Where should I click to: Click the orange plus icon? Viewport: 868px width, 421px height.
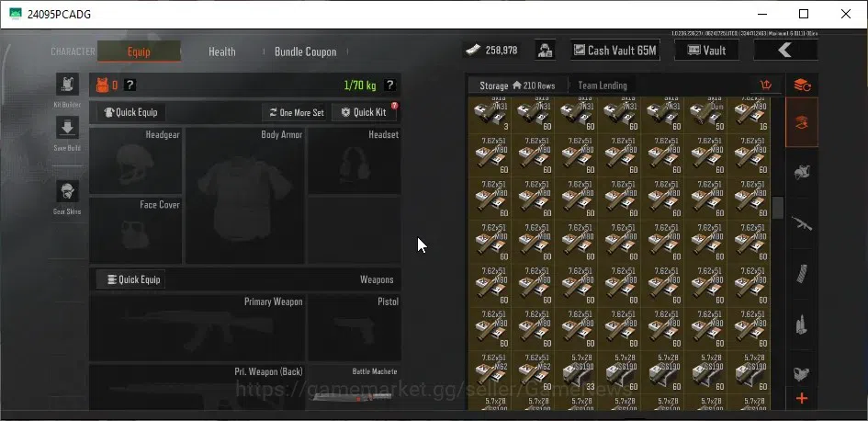[802, 399]
